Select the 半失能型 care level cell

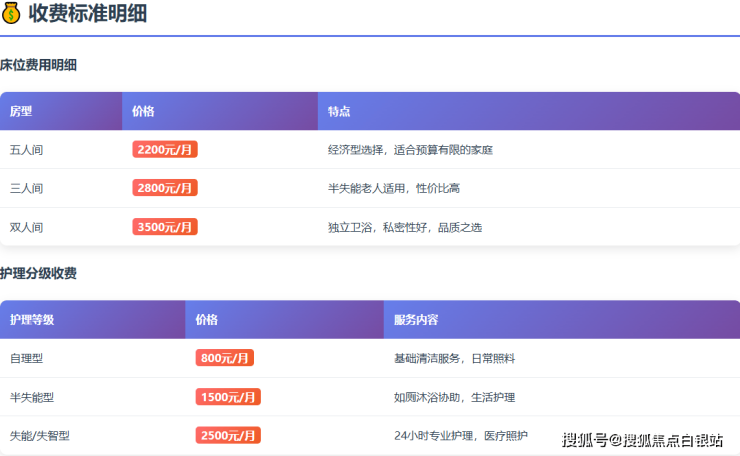[32, 397]
